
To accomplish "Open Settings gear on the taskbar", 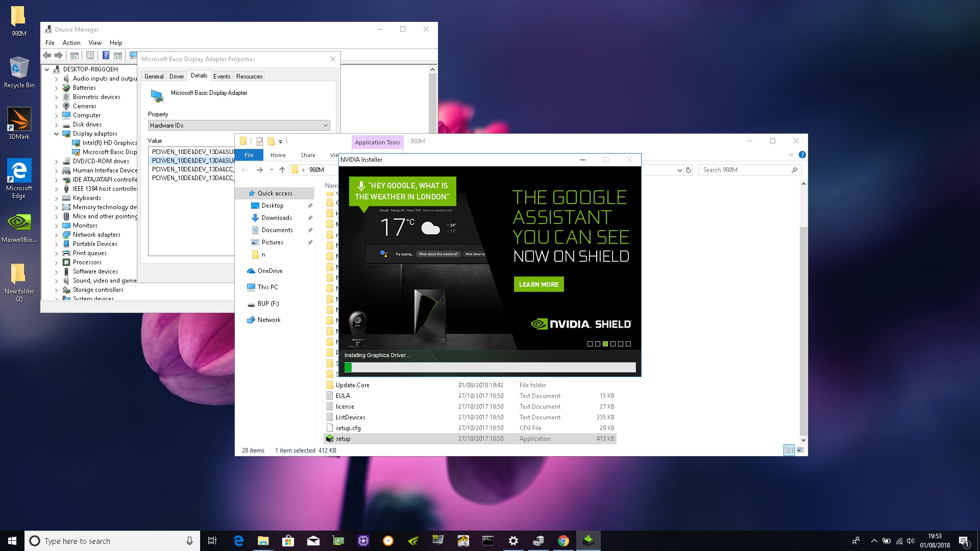I will (x=513, y=541).
